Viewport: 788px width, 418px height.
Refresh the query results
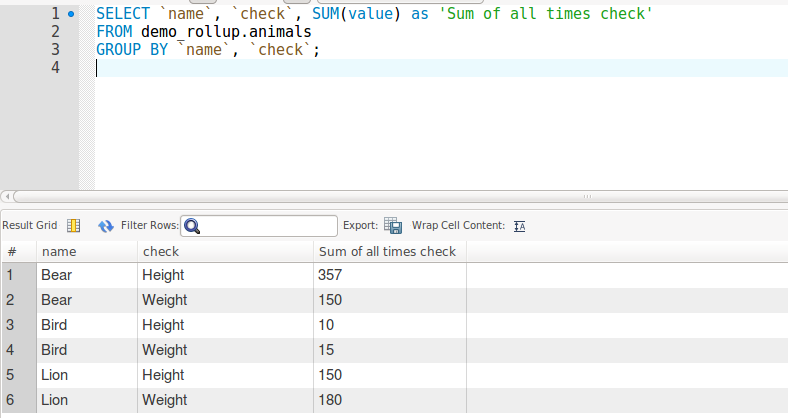pyautogui.click(x=105, y=226)
